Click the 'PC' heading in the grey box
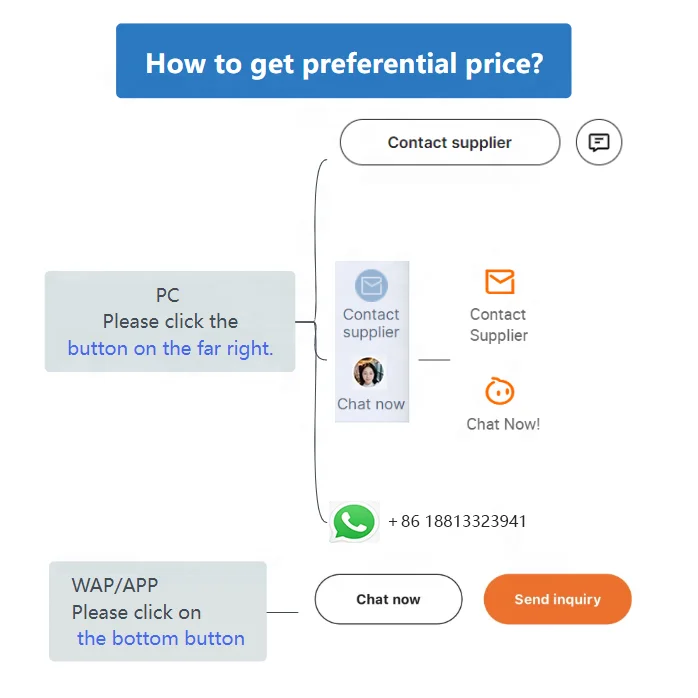 (x=168, y=295)
